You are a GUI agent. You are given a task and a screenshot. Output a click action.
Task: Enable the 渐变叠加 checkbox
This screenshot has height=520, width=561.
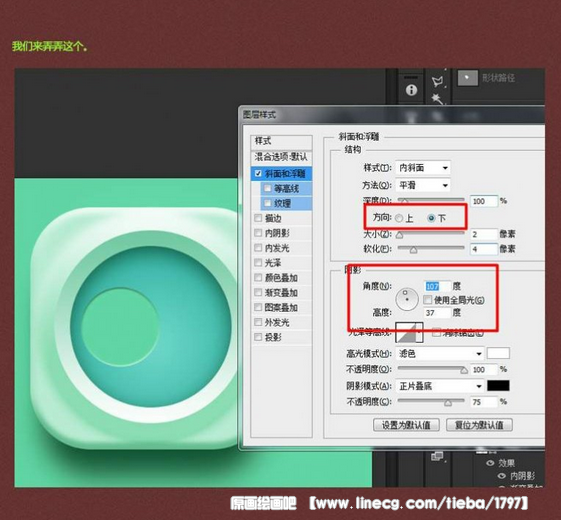pos(258,292)
